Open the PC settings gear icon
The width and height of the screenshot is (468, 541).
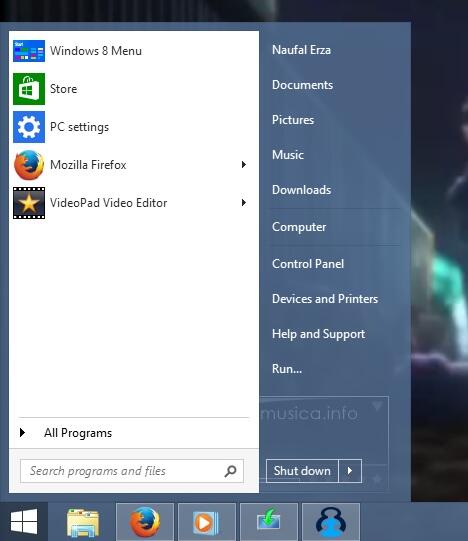click(x=29, y=127)
